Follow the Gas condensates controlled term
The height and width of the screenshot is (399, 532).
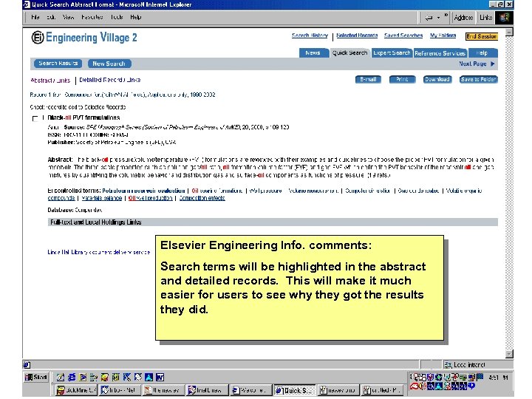coord(418,191)
